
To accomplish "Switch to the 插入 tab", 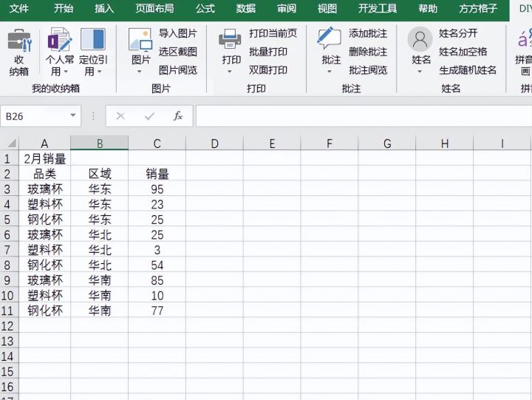I will pyautogui.click(x=104, y=8).
